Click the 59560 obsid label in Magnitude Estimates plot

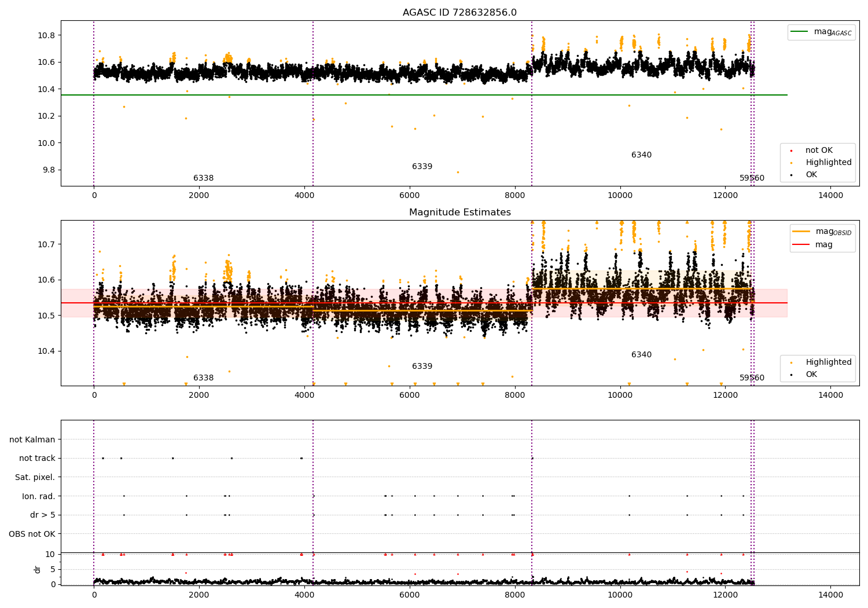pos(752,378)
